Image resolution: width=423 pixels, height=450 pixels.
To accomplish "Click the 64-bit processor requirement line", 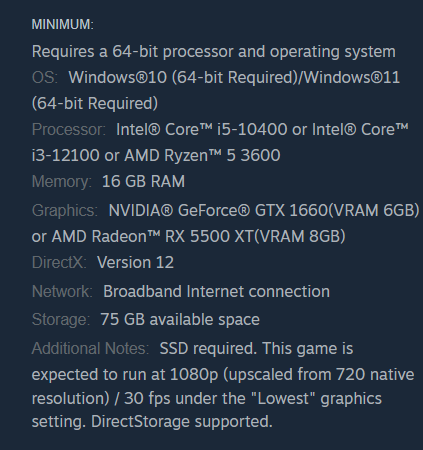I will (214, 52).
